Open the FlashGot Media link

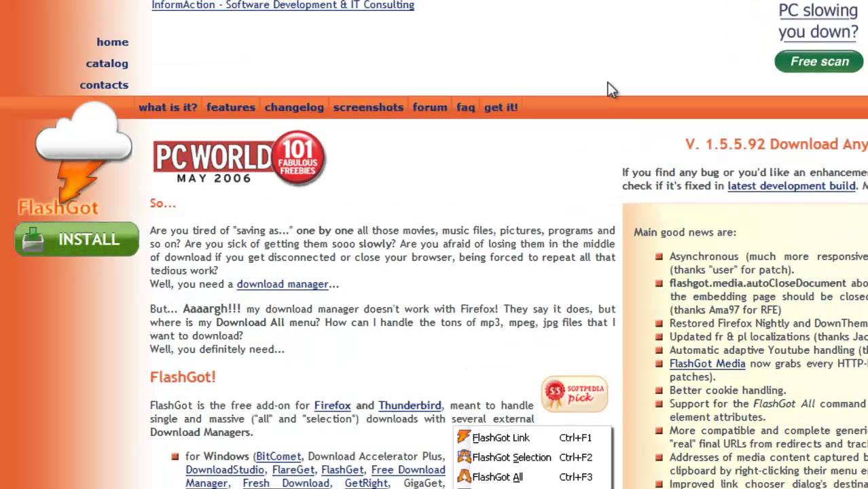(707, 363)
